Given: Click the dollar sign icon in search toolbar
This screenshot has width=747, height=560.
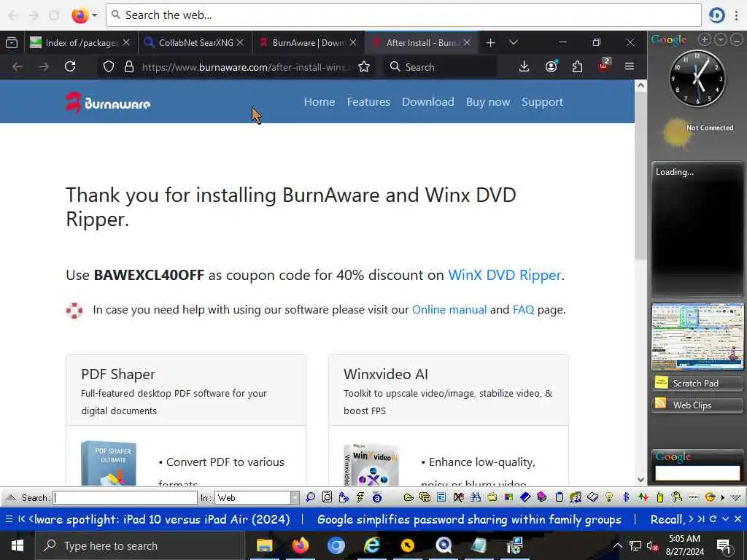Looking at the screenshot, I should pyautogui.click(x=626, y=497).
